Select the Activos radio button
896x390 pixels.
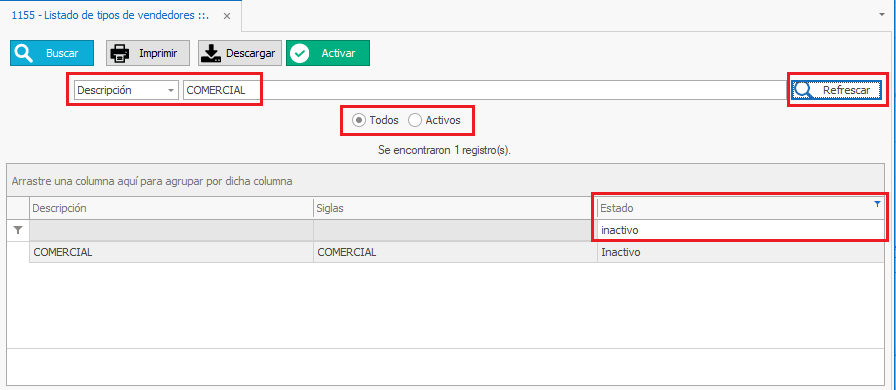[x=435, y=120]
